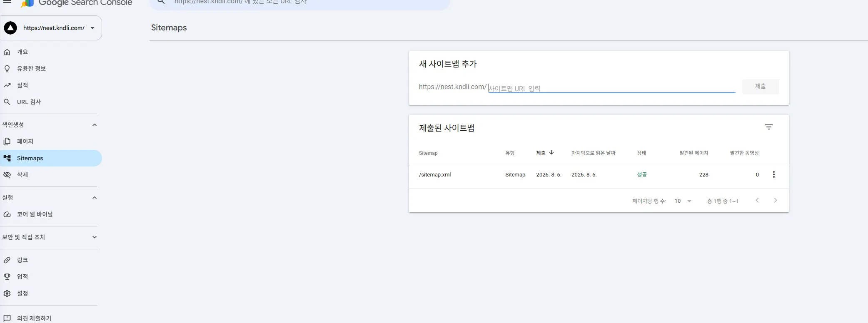Click the nest.kndli.com property logo icon
Viewport: 868px width, 323px height.
pos(10,28)
